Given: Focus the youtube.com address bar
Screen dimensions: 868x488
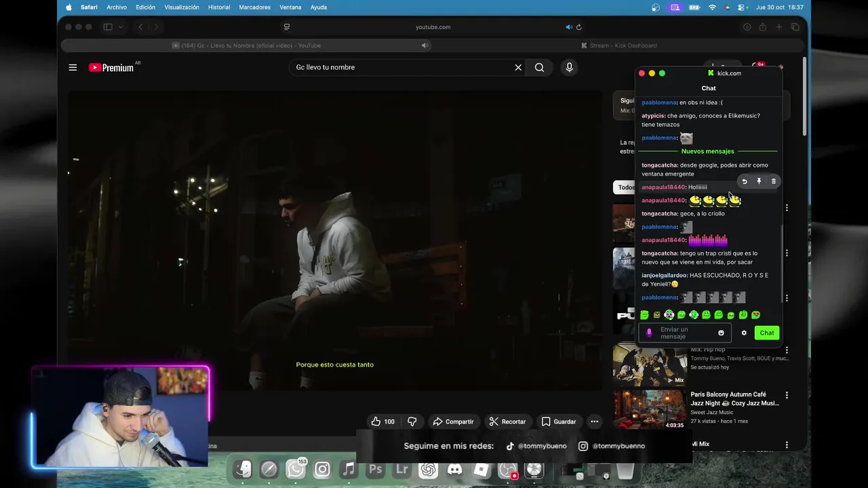Looking at the screenshot, I should 433,27.
